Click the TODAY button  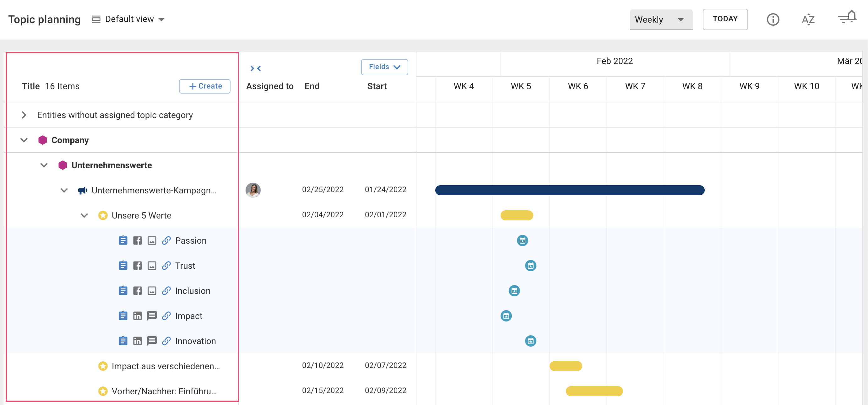725,19
